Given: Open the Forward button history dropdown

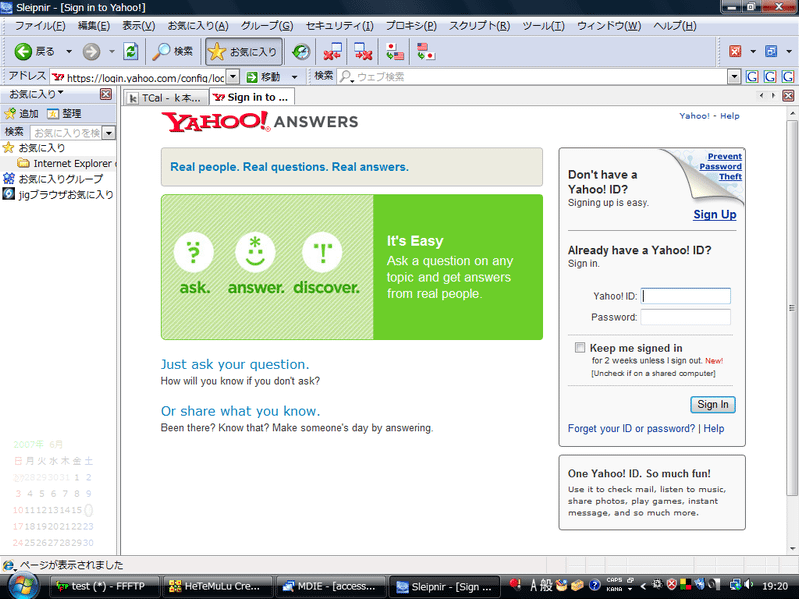Looking at the screenshot, I should coord(112,51).
